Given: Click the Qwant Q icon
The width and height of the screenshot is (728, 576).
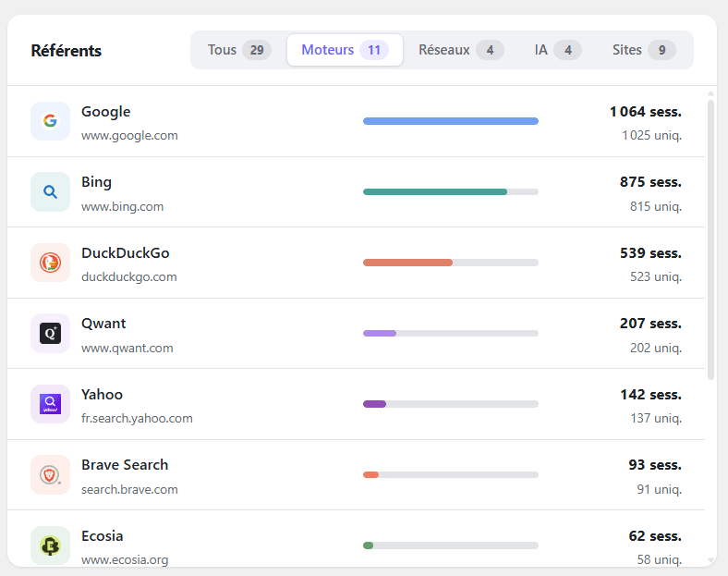Looking at the screenshot, I should click(50, 334).
